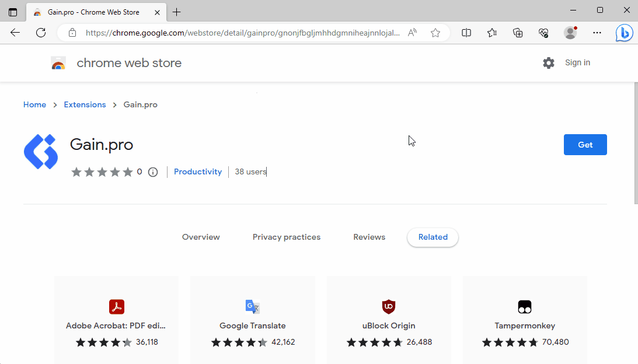Screen dimensions: 638x364
Task: Open the Read aloud icon
Action: (x=413, y=33)
